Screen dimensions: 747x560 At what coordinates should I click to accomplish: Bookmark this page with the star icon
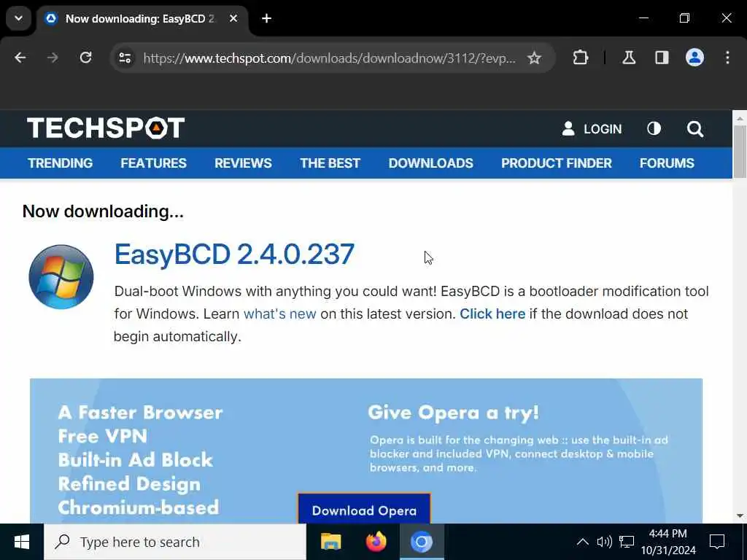tap(534, 58)
